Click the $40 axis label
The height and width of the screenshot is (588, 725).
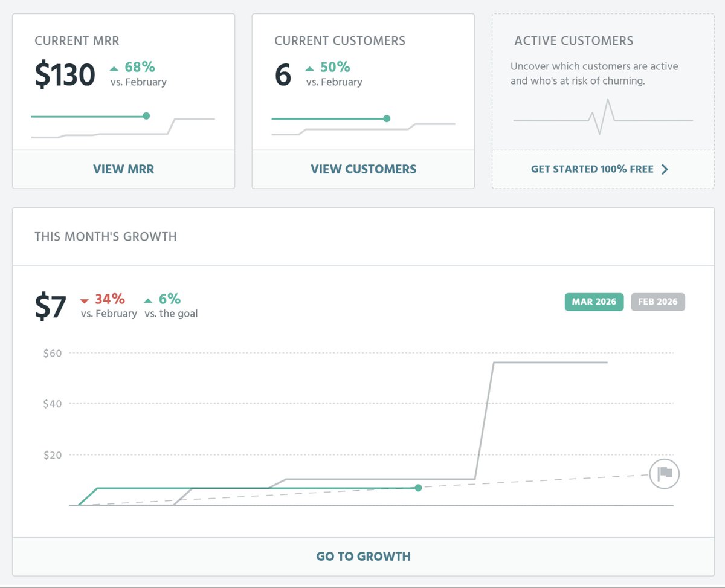[x=53, y=404]
